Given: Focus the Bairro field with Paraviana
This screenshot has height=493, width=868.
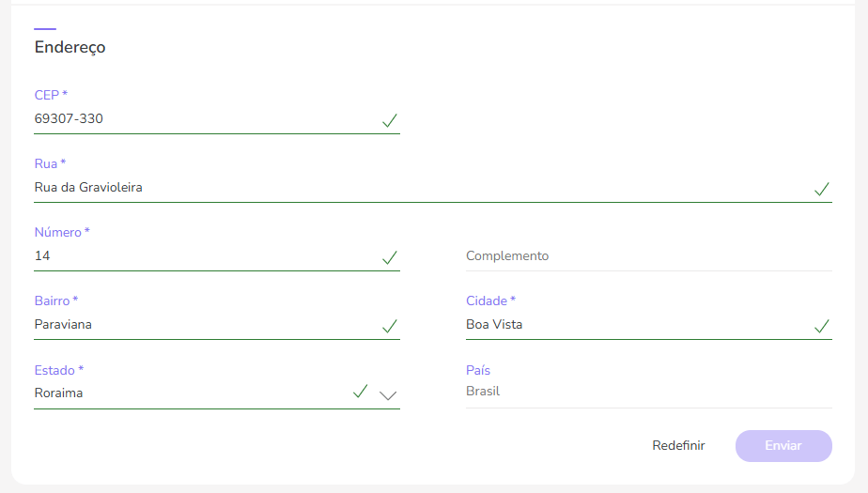Looking at the screenshot, I should (188, 325).
